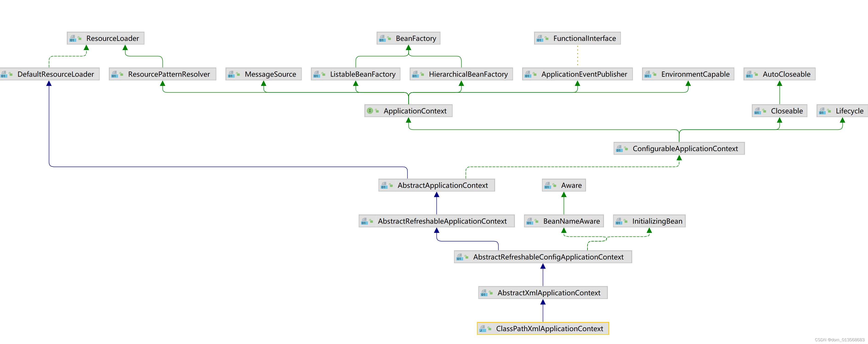Select the BeanNameAware label
The height and width of the screenshot is (344, 868).
pos(572,221)
